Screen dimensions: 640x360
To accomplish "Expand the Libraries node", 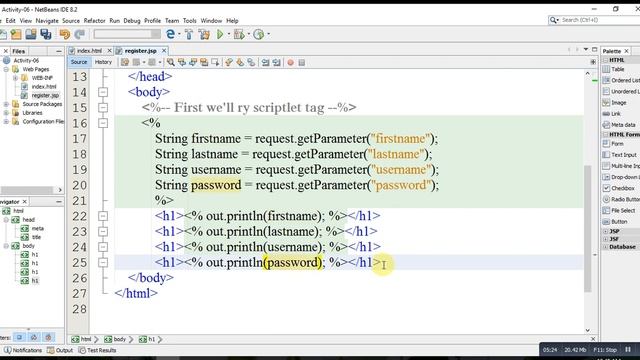I will tap(6, 113).
